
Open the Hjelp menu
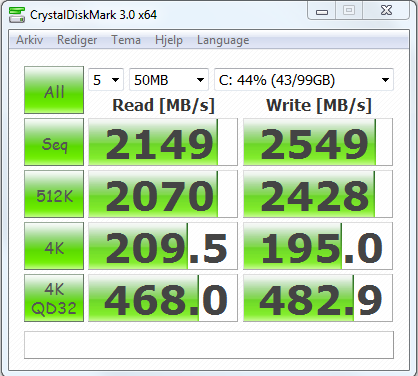169,40
